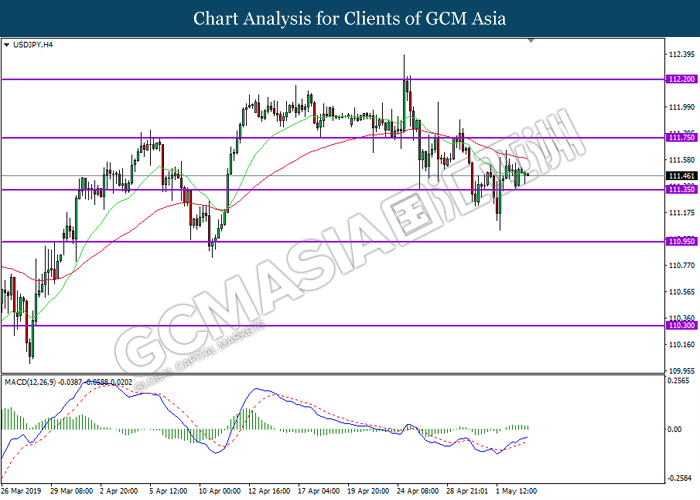Select the 110.950 support level label
Screen dimensions: 700x500
681,242
